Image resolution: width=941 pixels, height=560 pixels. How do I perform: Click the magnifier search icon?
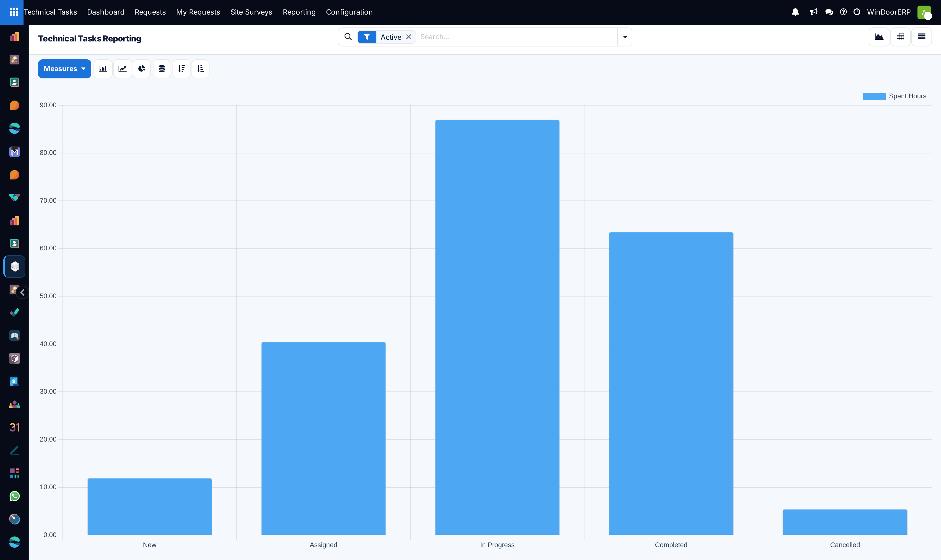click(x=348, y=37)
